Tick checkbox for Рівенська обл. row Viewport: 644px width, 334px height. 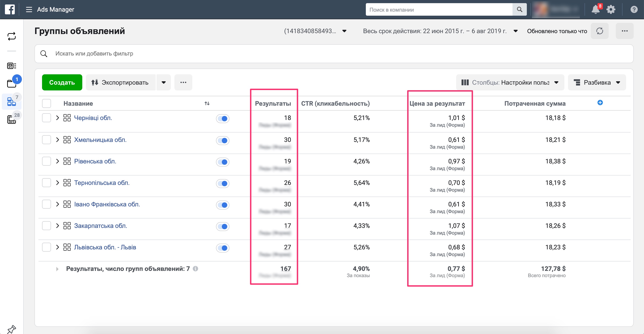click(x=47, y=161)
